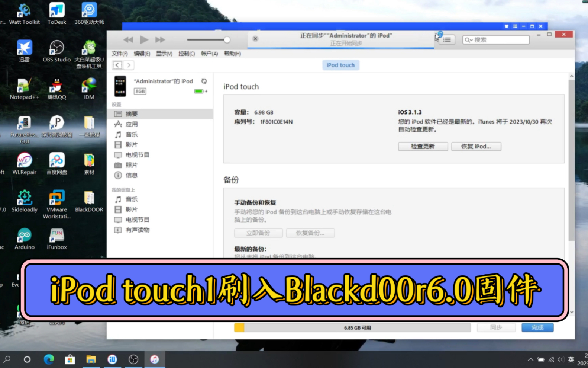
Task: Click the 同步 button
Action: coord(496,327)
